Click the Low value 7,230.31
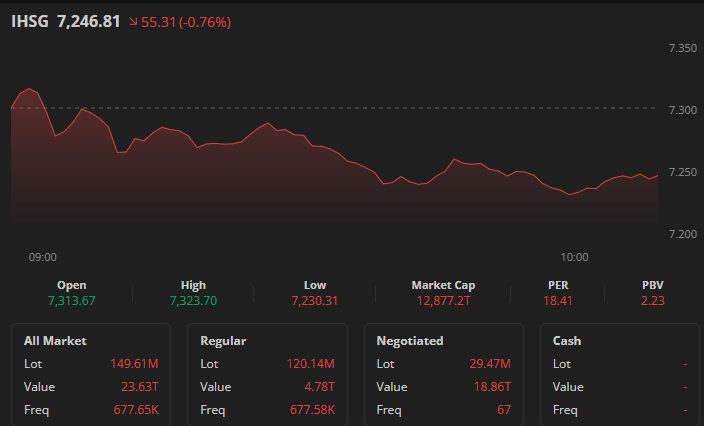The image size is (704, 426). tap(314, 300)
